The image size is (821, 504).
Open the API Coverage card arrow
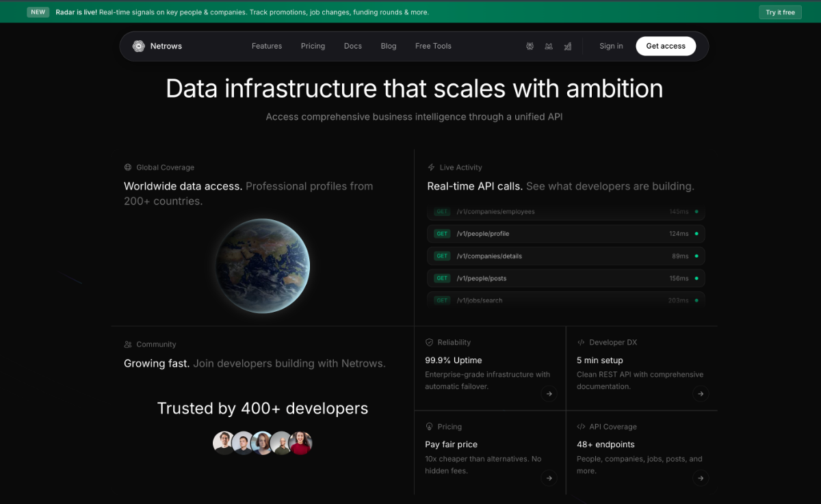coord(700,478)
